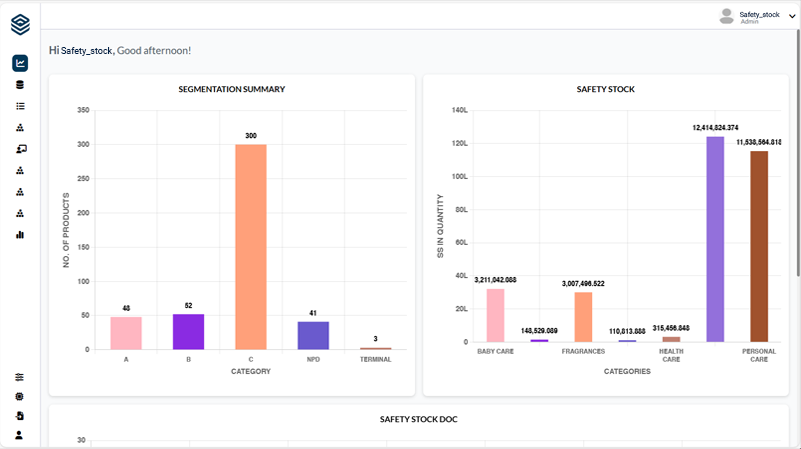801x449 pixels.
Task: Click the page vertical scrollbar
Action: coord(797,150)
